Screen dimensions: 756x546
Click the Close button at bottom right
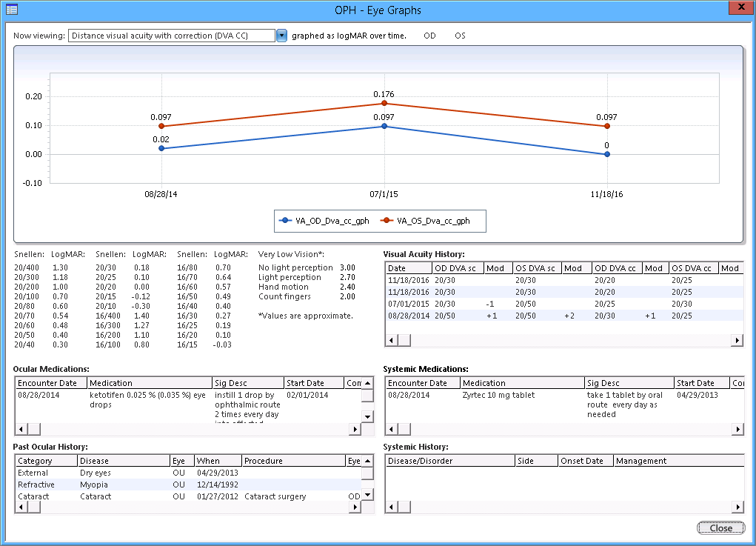point(720,528)
